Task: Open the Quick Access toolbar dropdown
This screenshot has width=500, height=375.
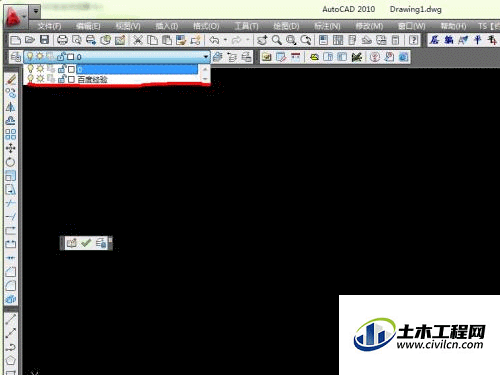Action: [35, 12]
